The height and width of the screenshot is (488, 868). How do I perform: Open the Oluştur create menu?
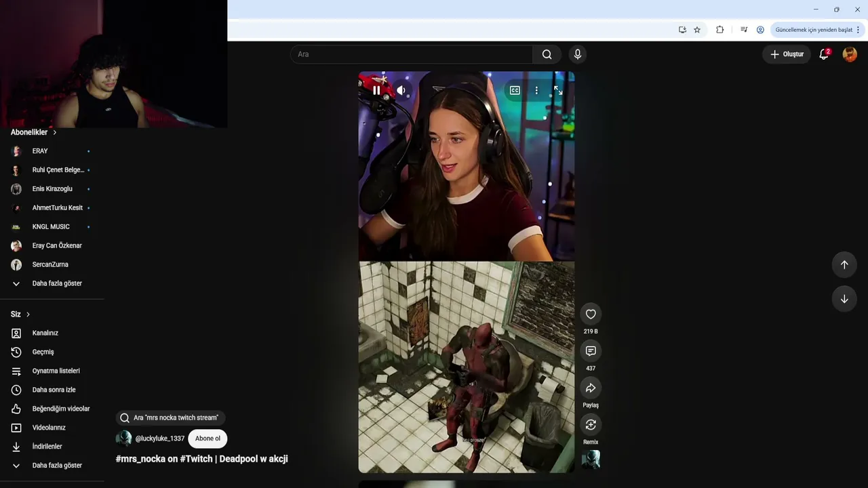pyautogui.click(x=787, y=54)
